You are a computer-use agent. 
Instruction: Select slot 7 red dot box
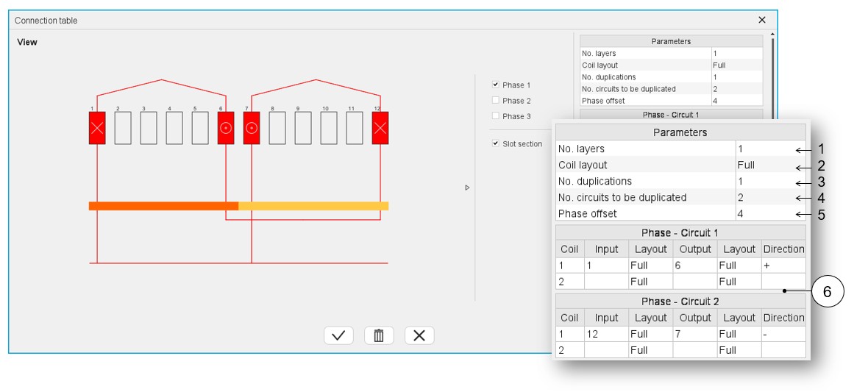point(252,128)
